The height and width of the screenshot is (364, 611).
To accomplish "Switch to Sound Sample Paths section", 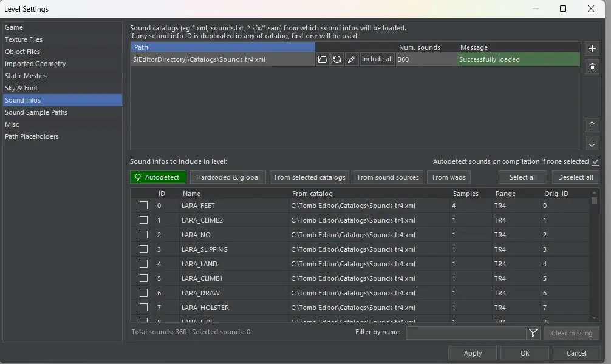I will point(36,112).
